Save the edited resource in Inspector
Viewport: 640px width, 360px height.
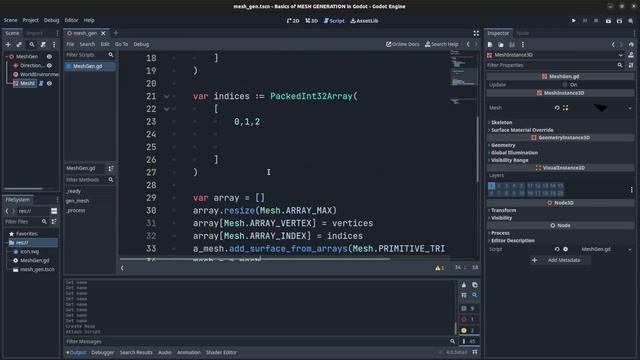(x=512, y=44)
